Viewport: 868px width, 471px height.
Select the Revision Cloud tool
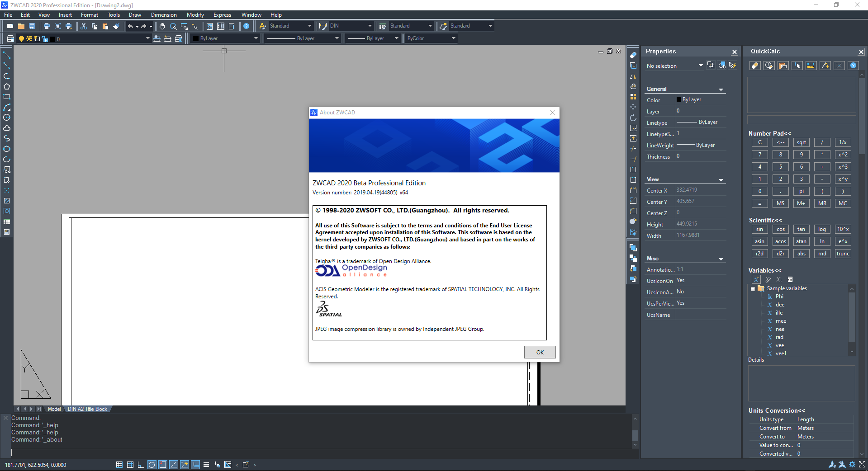tap(7, 128)
